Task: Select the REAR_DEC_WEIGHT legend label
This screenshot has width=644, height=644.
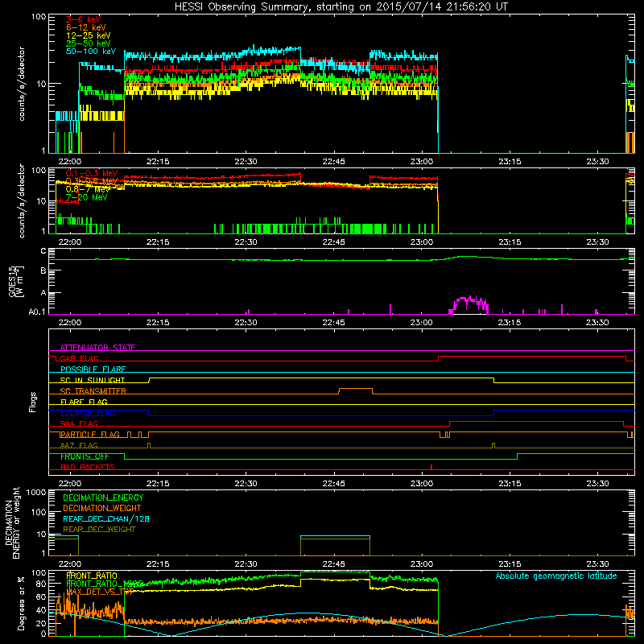Action: coord(99,530)
